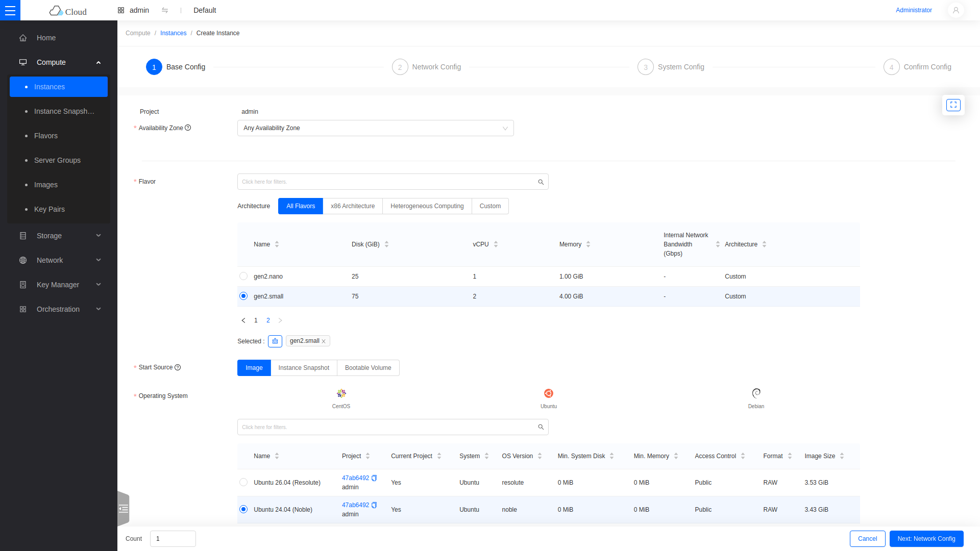Open the Instances breadcrumb link
Screen dimensions: 980x551
[x=173, y=33]
